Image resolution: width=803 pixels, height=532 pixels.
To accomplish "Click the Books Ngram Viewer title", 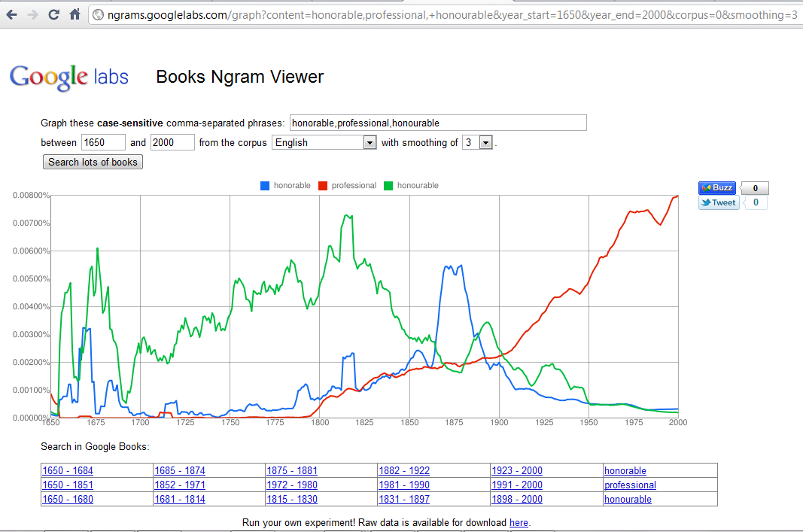I will click(x=239, y=77).
